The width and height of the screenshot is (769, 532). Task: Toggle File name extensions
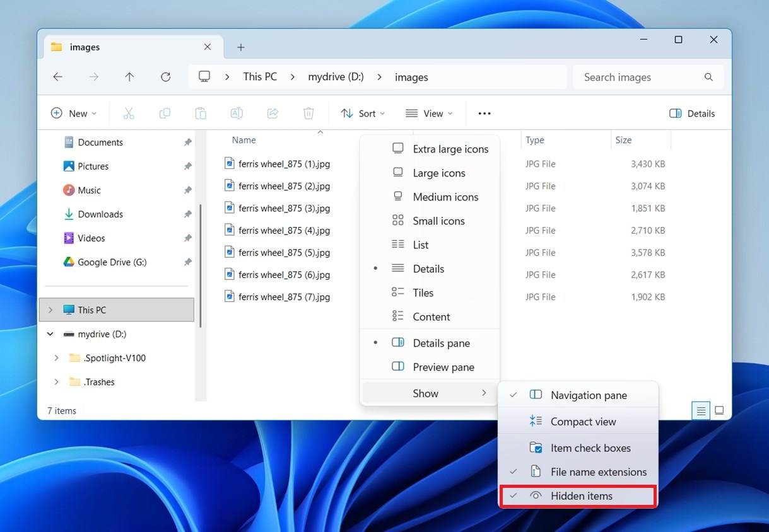tap(578, 472)
